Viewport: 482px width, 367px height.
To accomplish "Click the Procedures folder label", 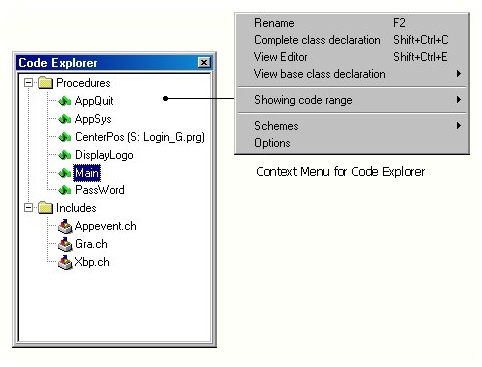I will 83,83.
